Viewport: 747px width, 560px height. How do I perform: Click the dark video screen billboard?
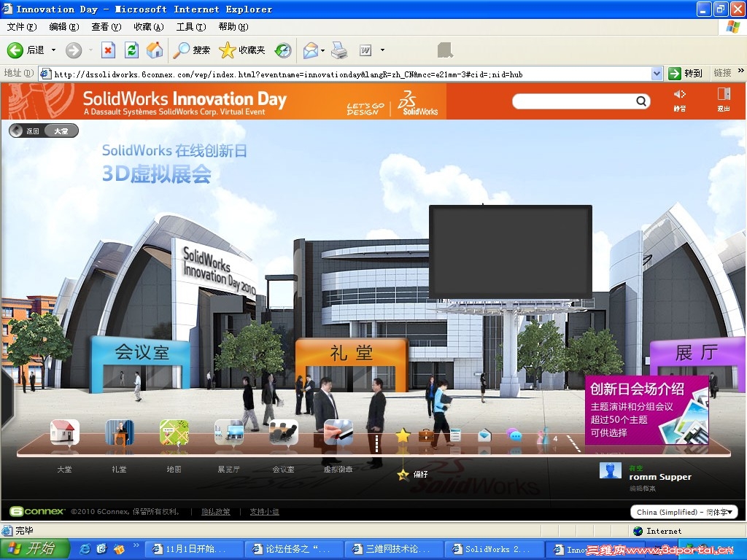[511, 252]
